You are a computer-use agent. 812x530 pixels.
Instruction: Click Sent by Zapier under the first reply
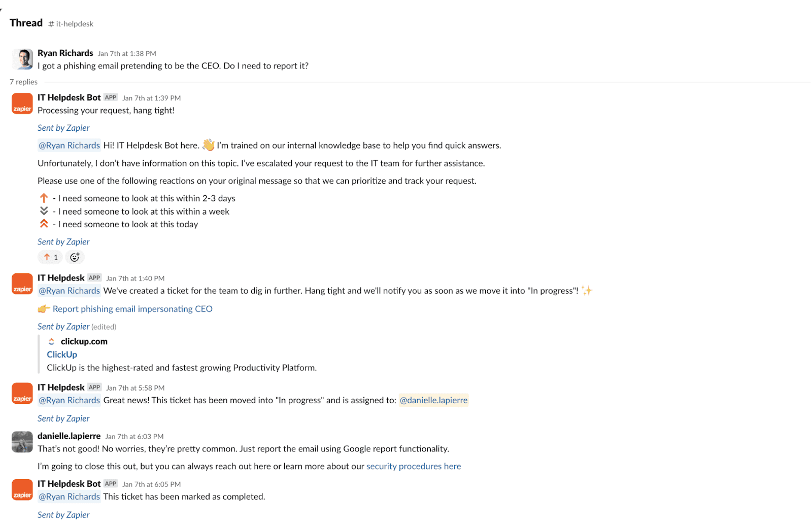click(x=63, y=128)
